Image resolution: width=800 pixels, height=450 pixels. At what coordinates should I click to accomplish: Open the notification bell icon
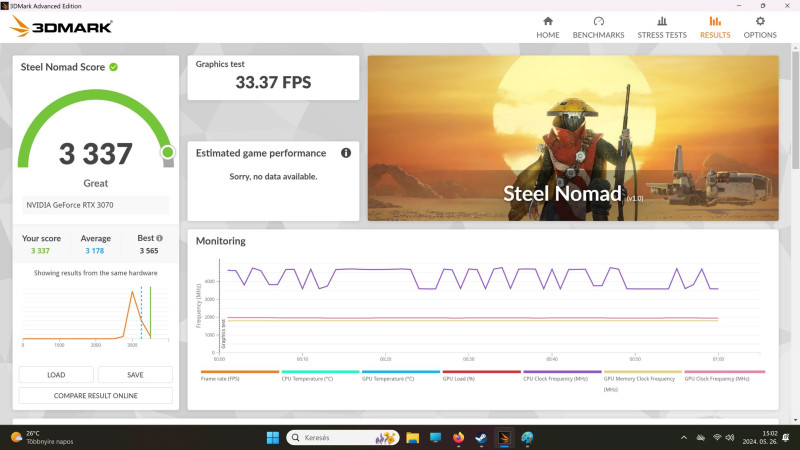coord(786,438)
